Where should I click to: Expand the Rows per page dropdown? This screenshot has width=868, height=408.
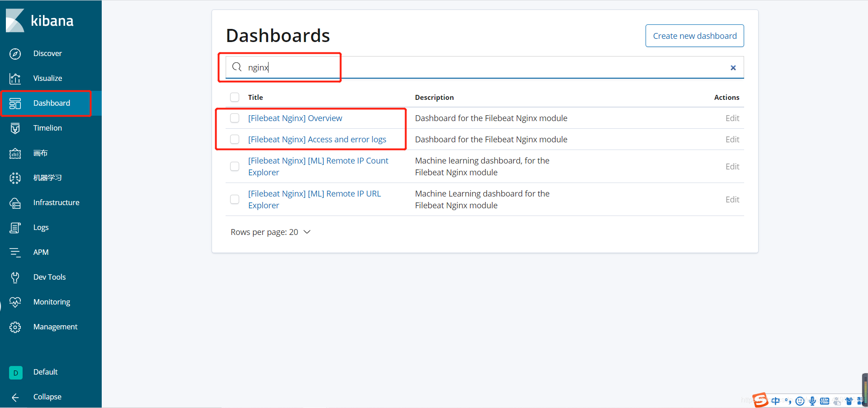(270, 232)
